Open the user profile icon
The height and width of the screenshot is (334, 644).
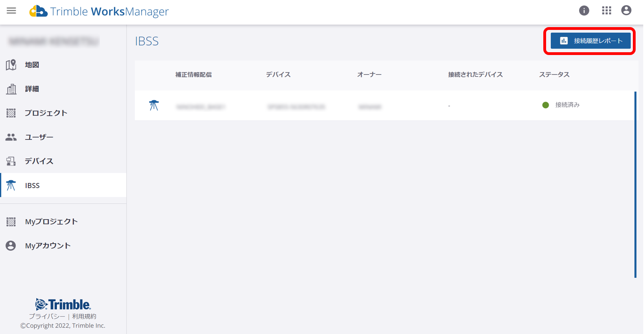[x=626, y=11]
